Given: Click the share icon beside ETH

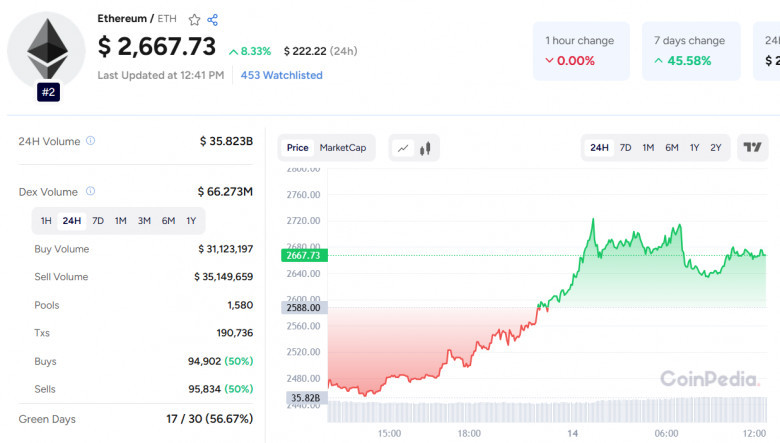Looking at the screenshot, I should (212, 19).
